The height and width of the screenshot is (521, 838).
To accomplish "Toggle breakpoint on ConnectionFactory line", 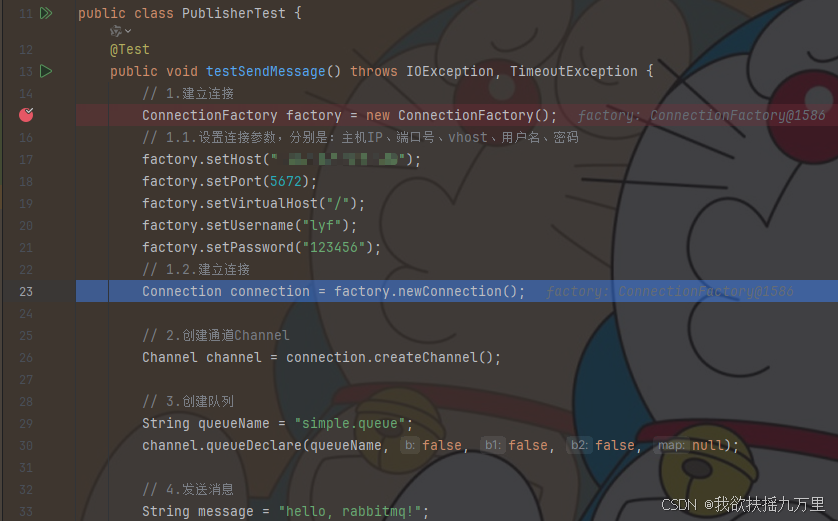I will [x=26, y=115].
